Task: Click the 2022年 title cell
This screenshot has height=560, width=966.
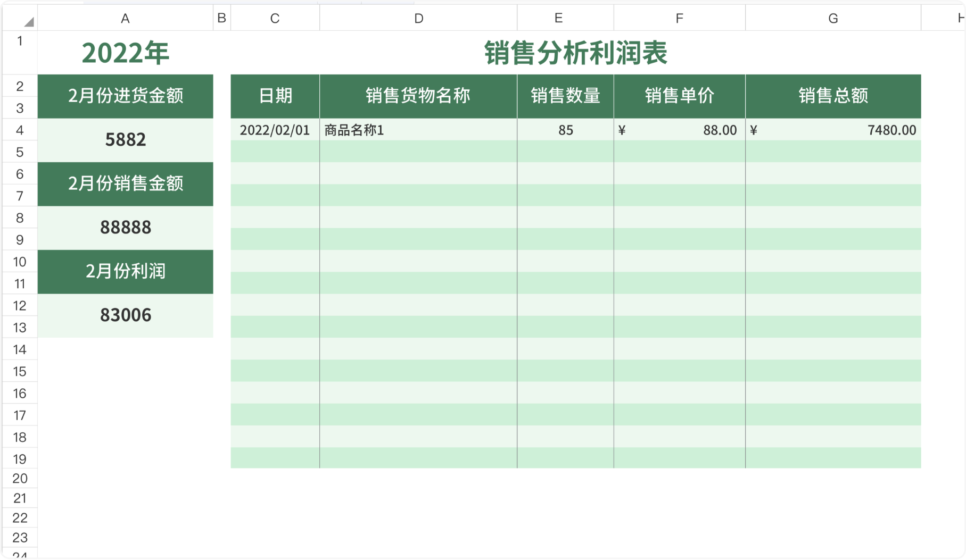Action: [x=125, y=53]
